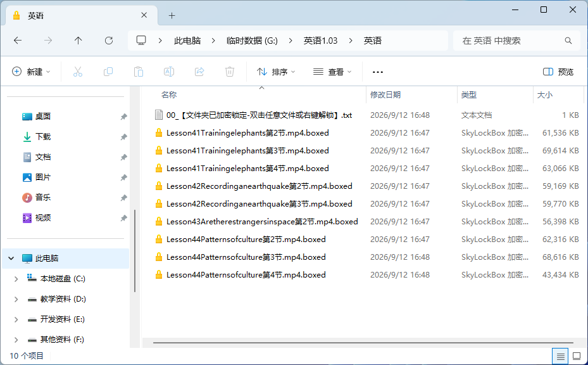This screenshot has height=365, width=588.
Task: Expand 开发资料 (E:) drive node
Action: tap(16, 319)
